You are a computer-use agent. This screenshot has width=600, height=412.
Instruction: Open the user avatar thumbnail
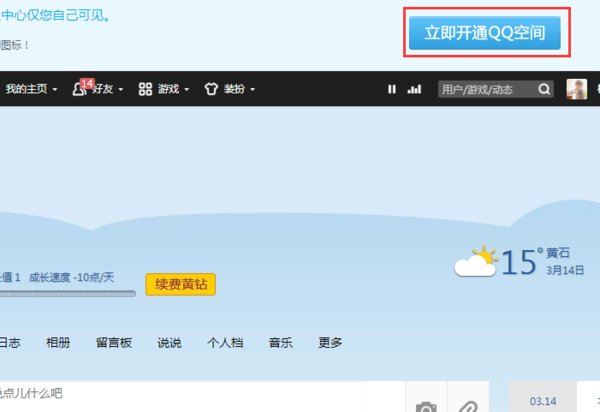577,89
